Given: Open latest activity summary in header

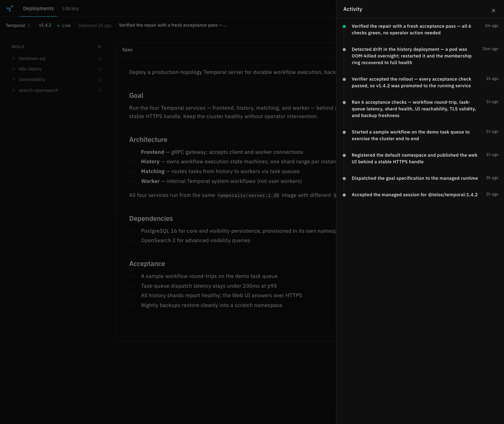Looking at the screenshot, I should 173,25.
